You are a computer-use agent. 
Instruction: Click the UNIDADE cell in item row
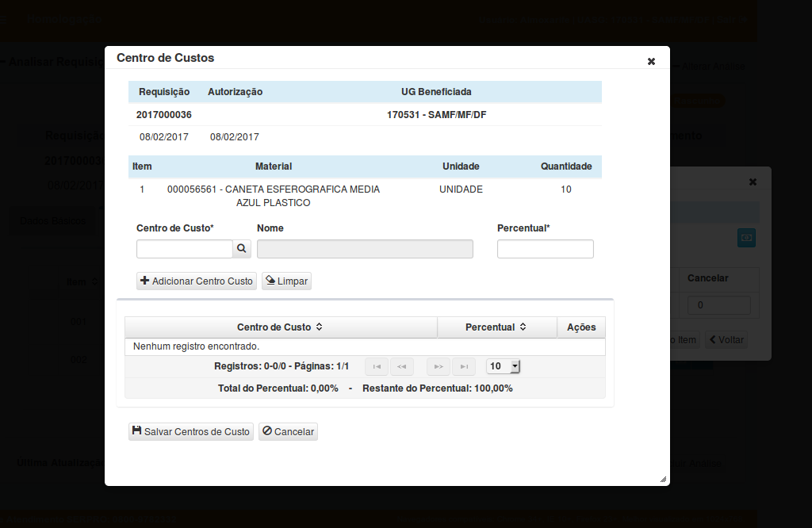pyautogui.click(x=461, y=189)
